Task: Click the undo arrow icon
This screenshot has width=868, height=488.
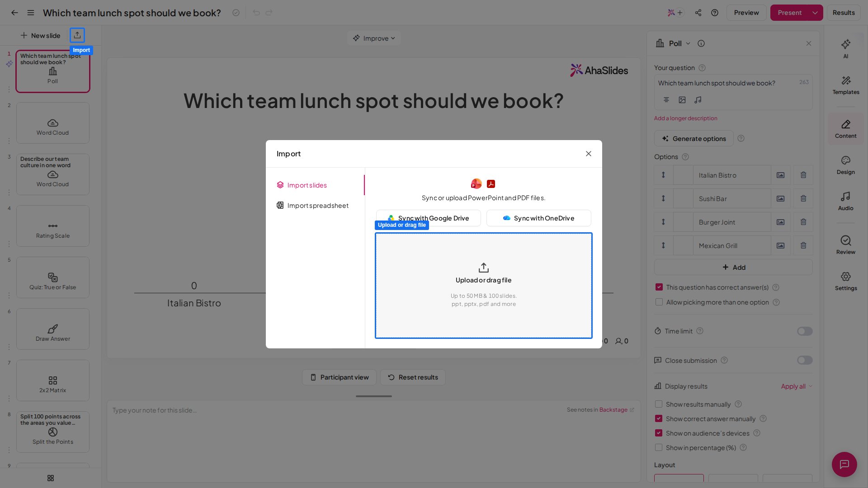Action: [256, 13]
